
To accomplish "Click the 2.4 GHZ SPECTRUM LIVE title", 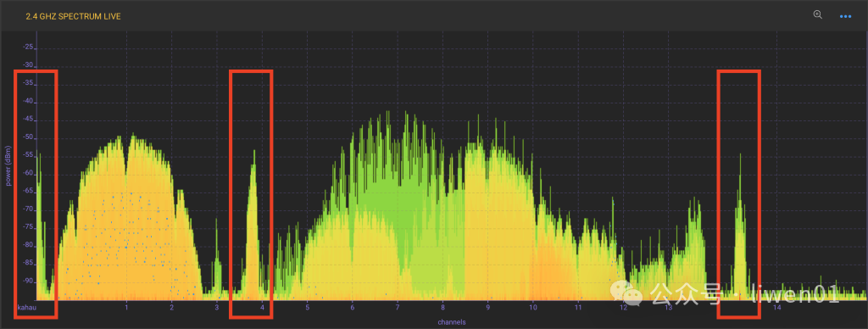I will click(73, 17).
